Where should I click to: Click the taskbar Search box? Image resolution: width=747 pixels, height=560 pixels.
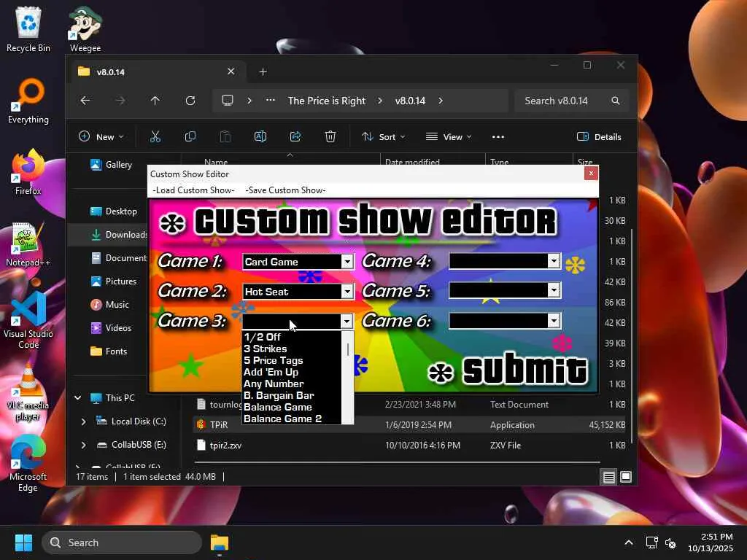click(122, 542)
